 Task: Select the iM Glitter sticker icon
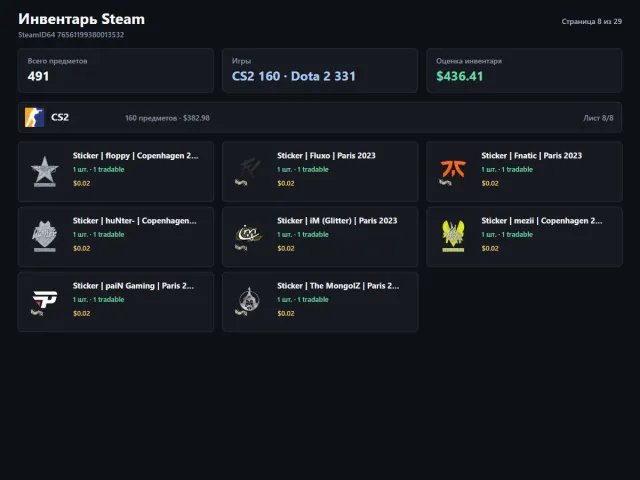pyautogui.click(x=249, y=237)
